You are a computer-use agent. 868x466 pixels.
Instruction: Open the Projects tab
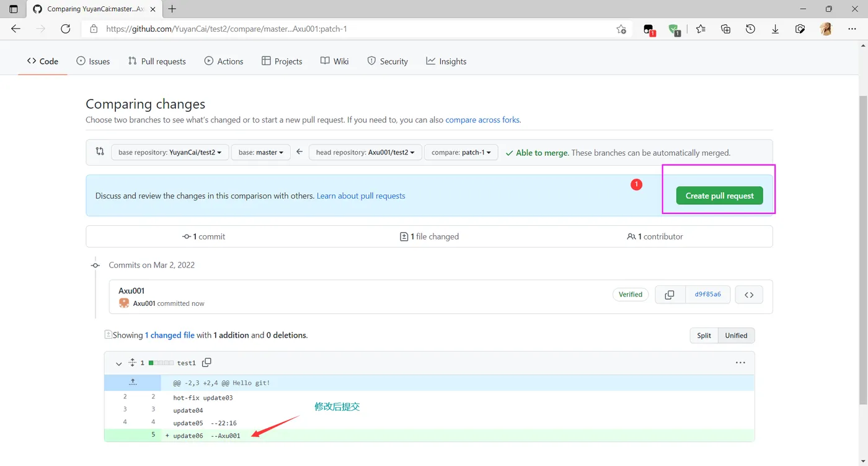[x=282, y=61]
